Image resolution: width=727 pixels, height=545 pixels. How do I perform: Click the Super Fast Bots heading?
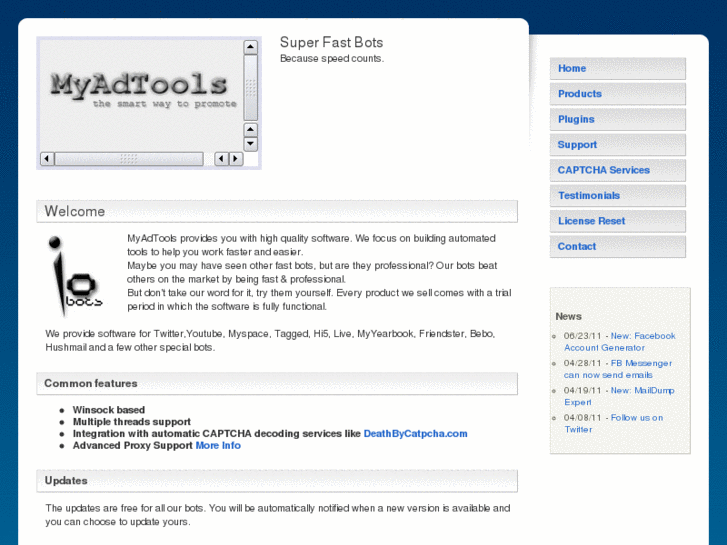tap(332, 43)
